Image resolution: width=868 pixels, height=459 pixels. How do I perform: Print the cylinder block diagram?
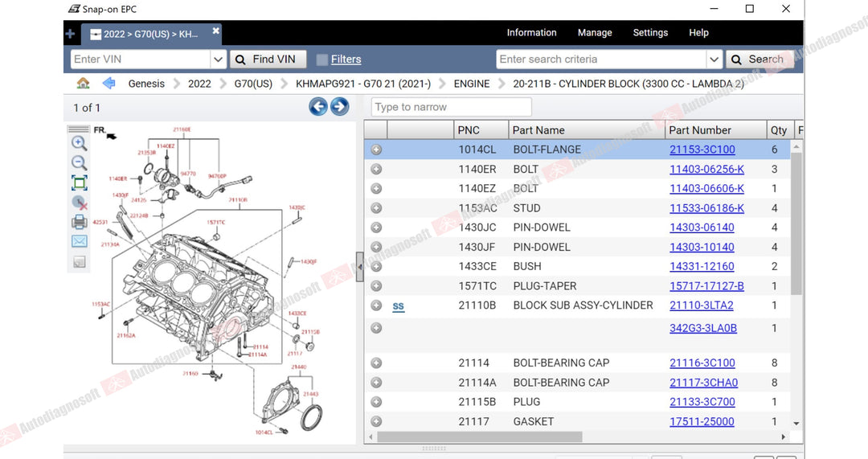(79, 222)
